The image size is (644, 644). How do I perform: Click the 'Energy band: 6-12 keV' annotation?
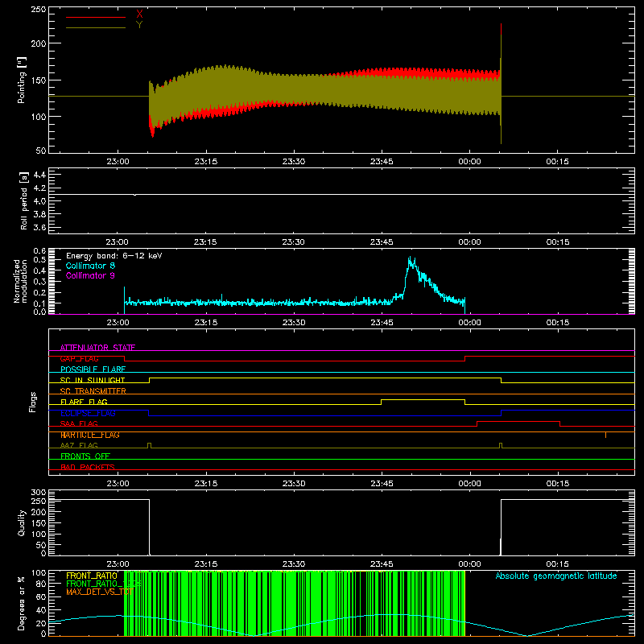click(114, 256)
